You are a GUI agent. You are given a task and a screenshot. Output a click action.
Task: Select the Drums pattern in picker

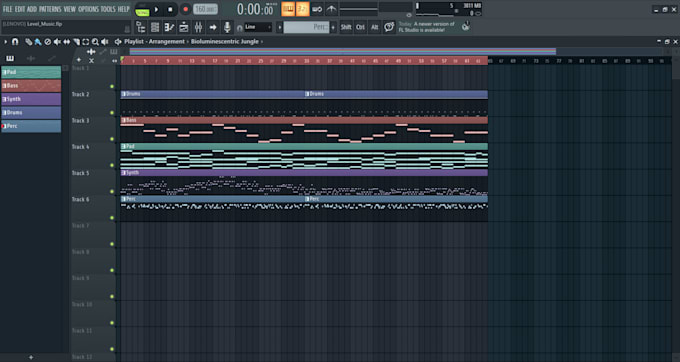pyautogui.click(x=31, y=113)
